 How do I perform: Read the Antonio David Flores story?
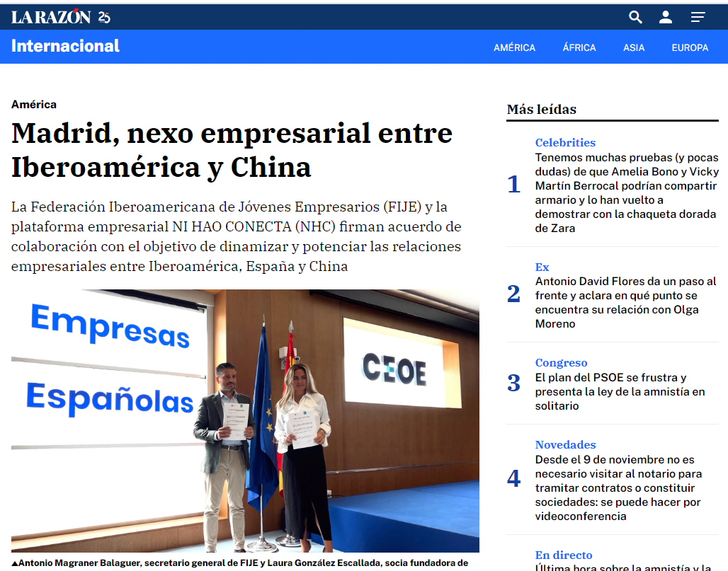point(625,302)
